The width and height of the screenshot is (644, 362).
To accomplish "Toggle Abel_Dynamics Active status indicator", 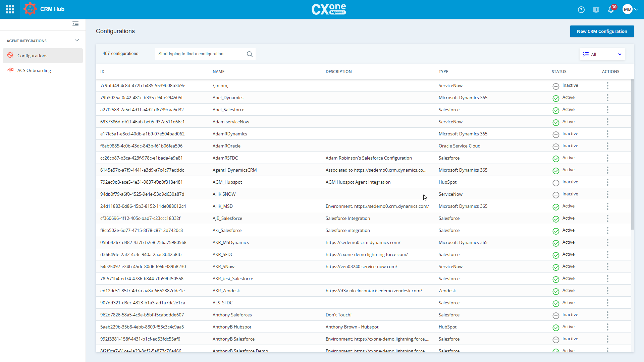I will pos(556,98).
